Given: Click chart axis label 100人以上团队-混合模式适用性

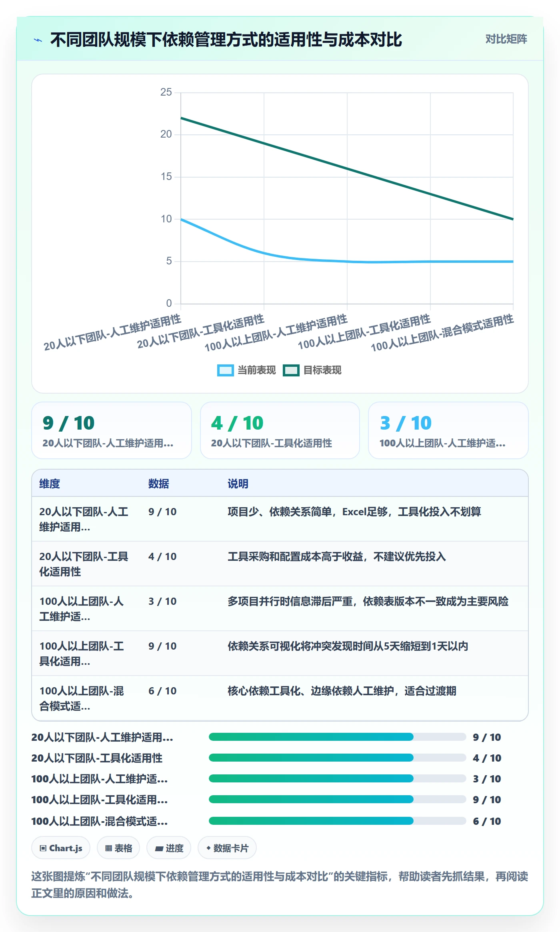Looking at the screenshot, I should pos(442,333).
